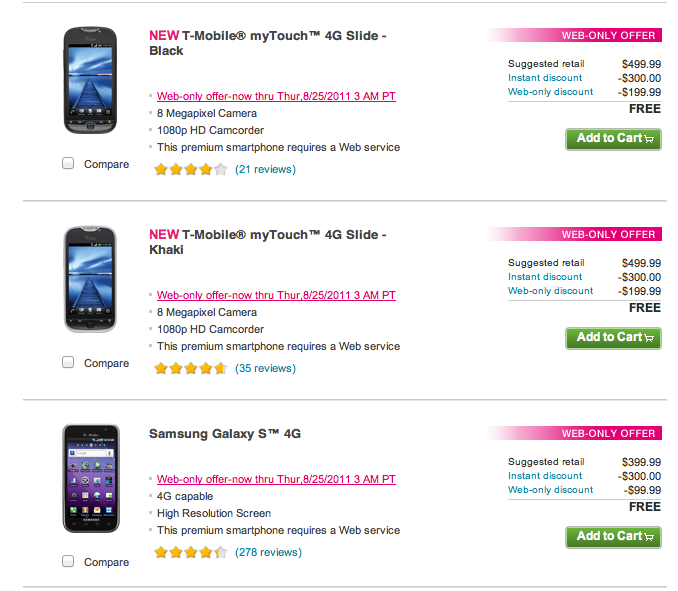Open the Samsung Galaxy S 4G product title

point(225,434)
